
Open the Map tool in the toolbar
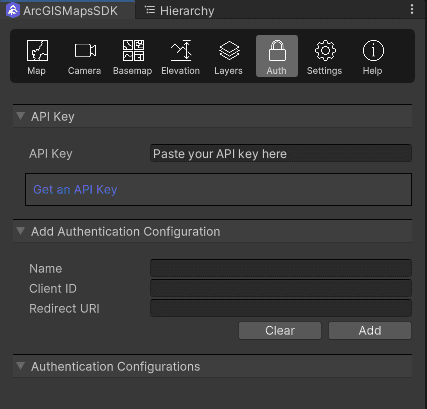[x=37, y=56]
